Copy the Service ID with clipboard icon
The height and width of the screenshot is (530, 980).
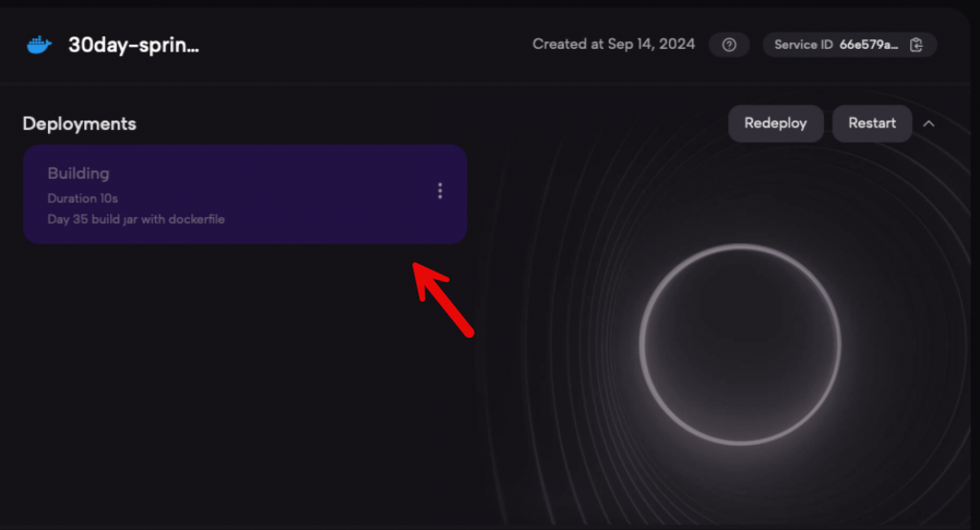[x=916, y=45]
